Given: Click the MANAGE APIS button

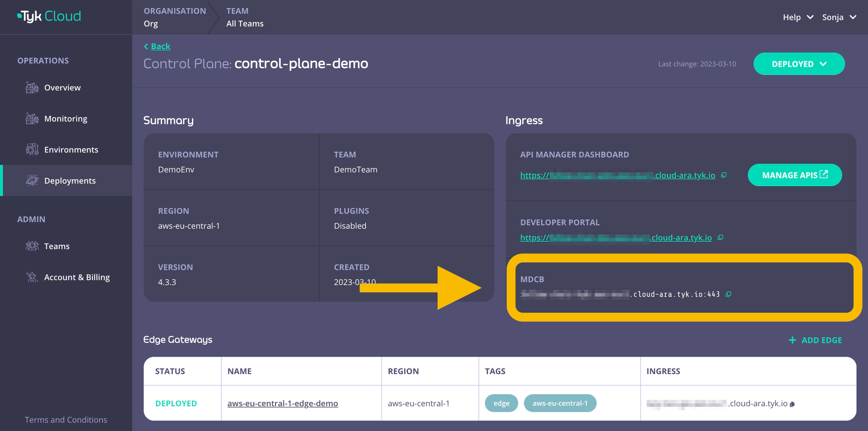Looking at the screenshot, I should point(794,175).
